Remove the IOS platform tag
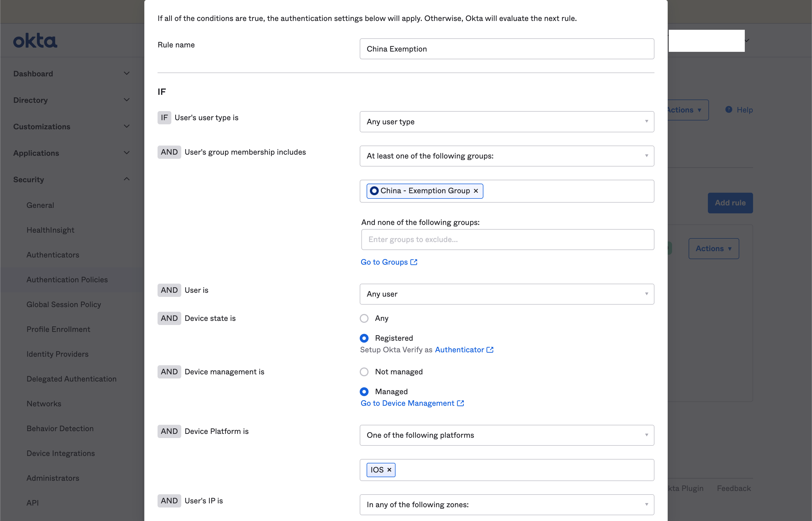Image resolution: width=812 pixels, height=521 pixels. click(389, 470)
